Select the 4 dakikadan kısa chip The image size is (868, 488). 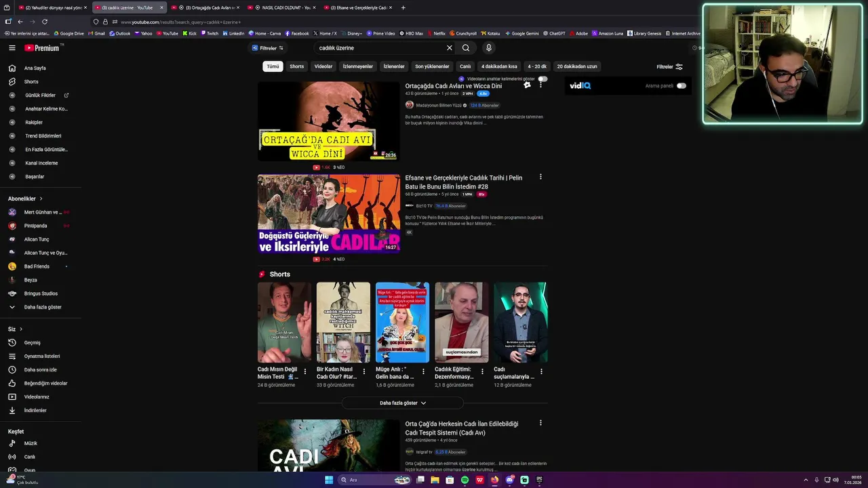[499, 66]
